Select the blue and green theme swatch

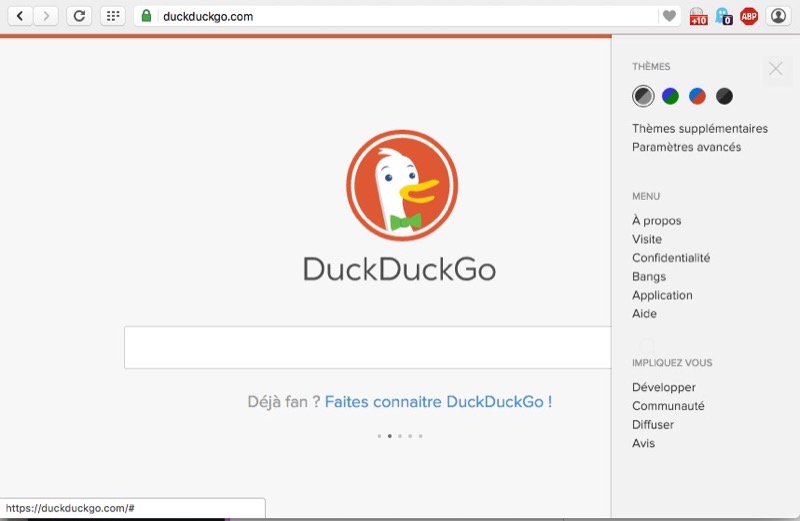(x=670, y=96)
